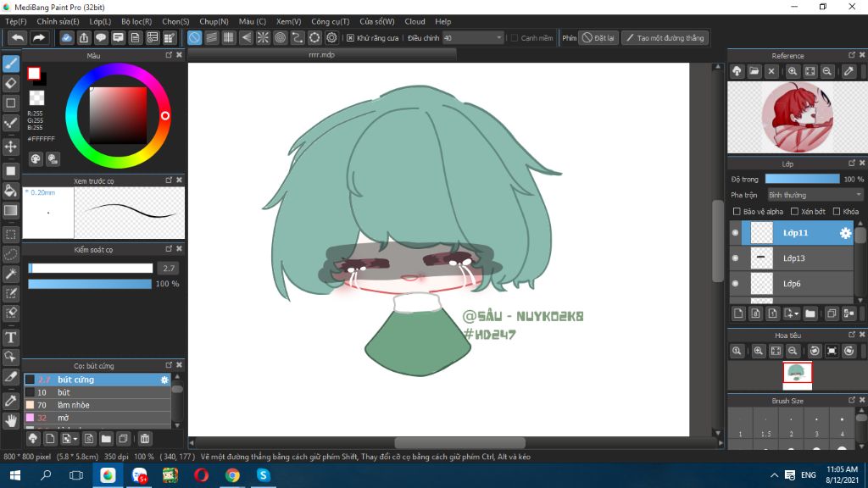
Task: Select the Move tool
Action: point(11,147)
